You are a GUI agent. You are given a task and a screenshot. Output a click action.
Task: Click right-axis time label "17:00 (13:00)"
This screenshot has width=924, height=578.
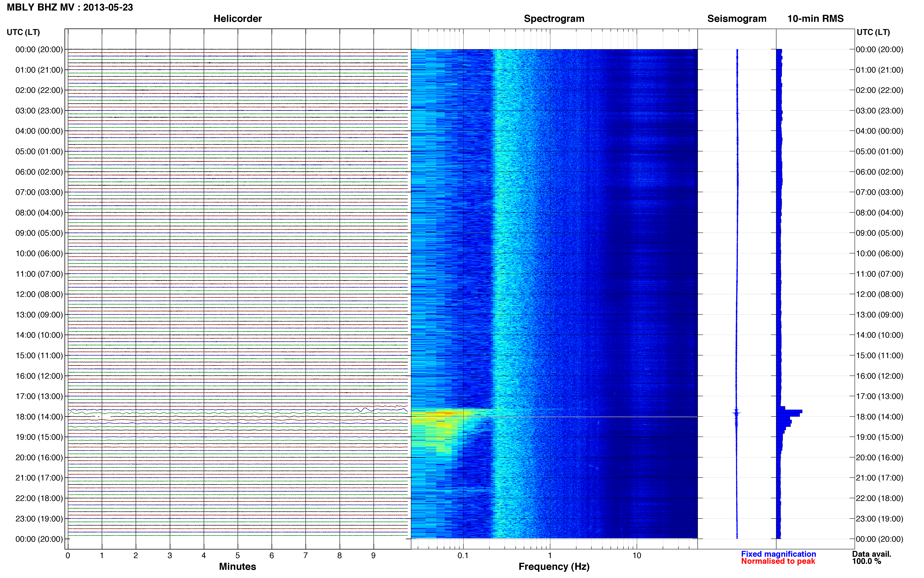879,396
